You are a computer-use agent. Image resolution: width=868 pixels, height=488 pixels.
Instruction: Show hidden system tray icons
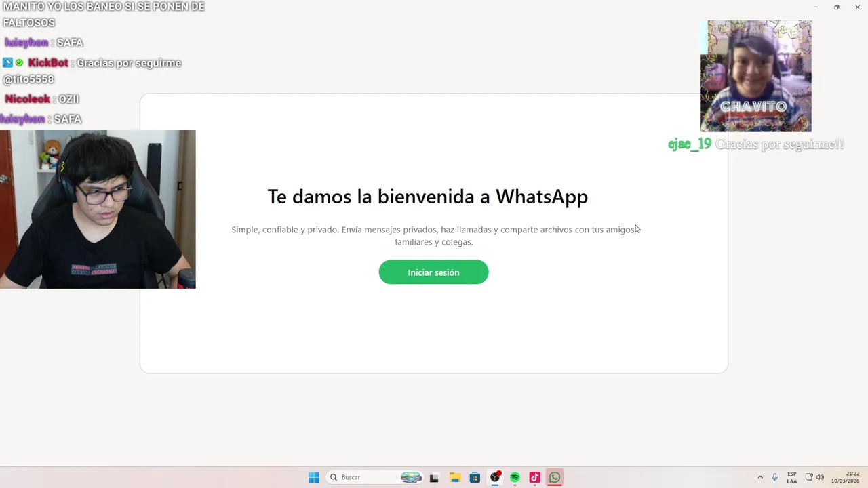pos(760,477)
